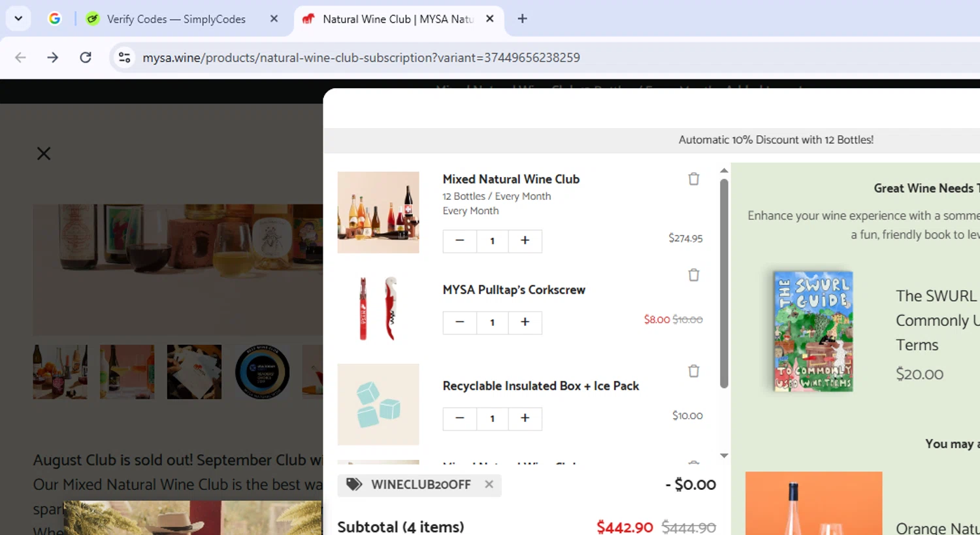Go back to previous page
Viewport: 980px width, 535px height.
pos(20,57)
